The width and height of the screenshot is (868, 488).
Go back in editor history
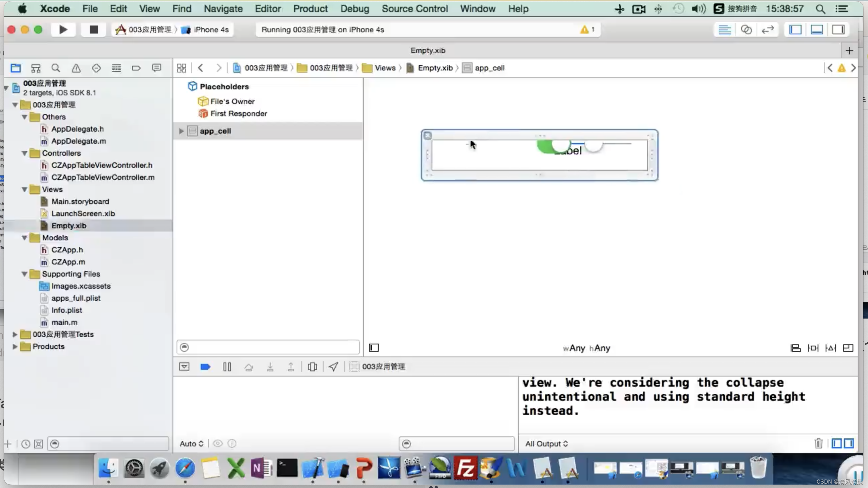[x=201, y=68]
